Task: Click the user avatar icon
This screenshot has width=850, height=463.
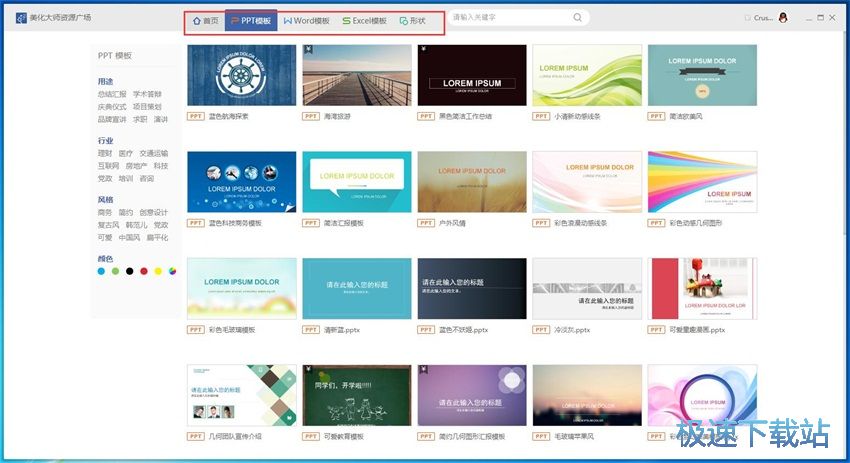Action: click(783, 17)
